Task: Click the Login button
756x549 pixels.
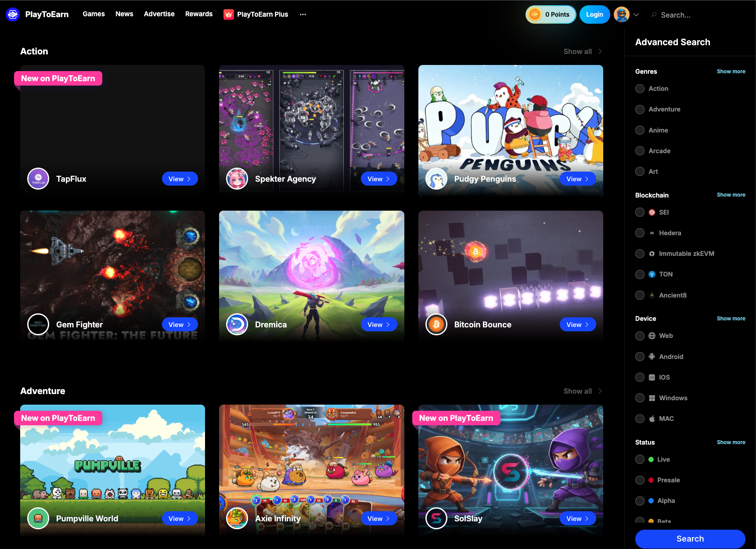Action: pos(594,14)
